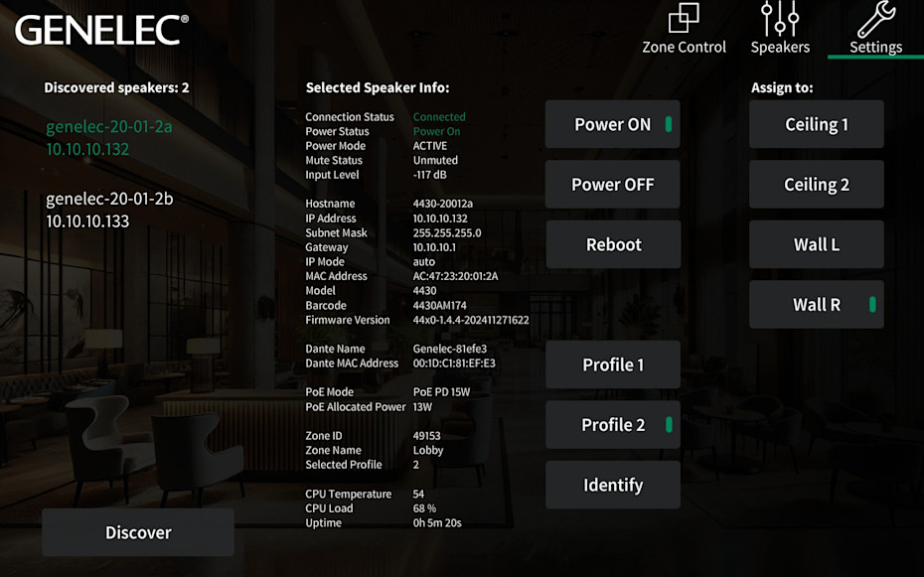Screen dimensions: 924x577
Task: Click the firmware version 44x0-1.4.4-202411271622
Action: 471,320
